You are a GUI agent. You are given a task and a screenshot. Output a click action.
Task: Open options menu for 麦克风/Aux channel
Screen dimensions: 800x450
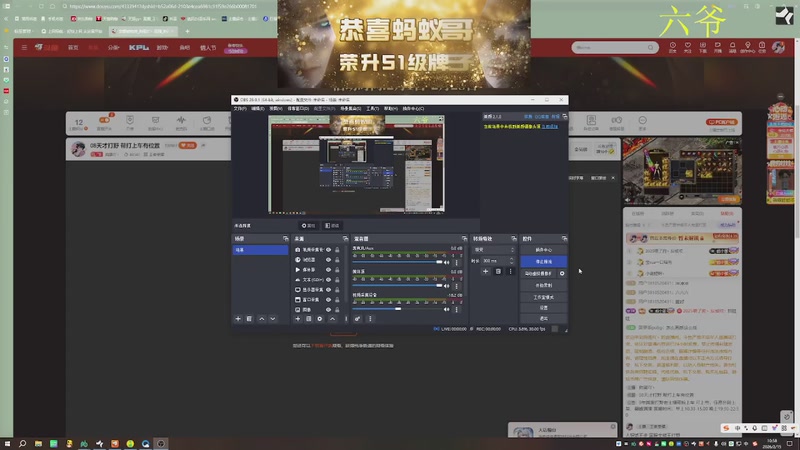457,262
